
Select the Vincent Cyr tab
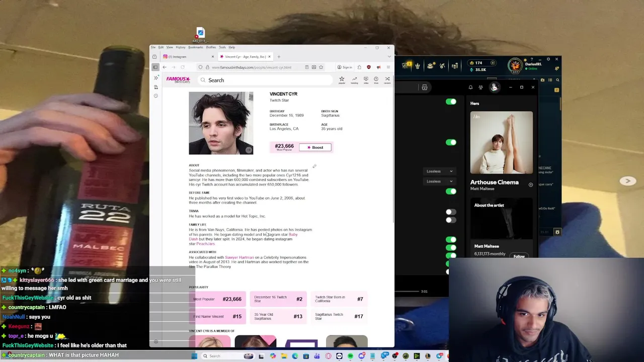click(x=245, y=56)
